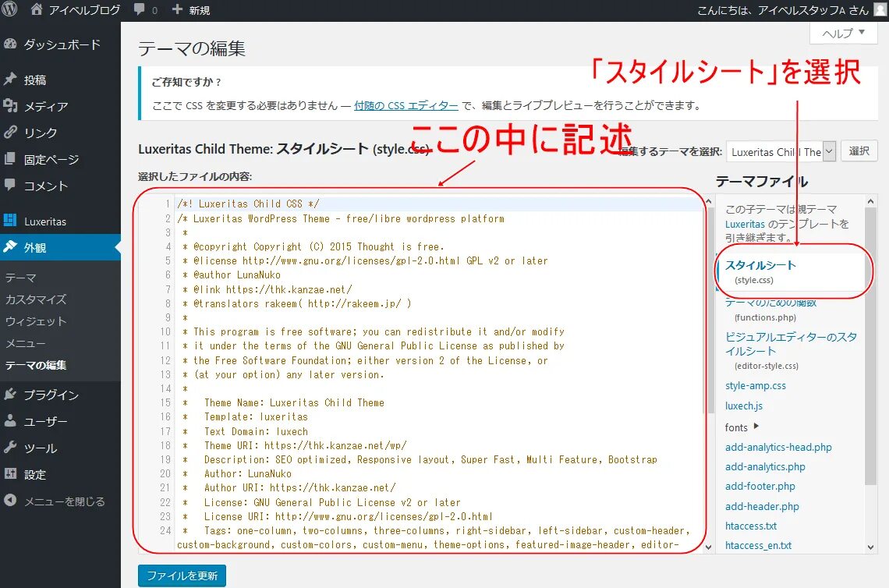Image resolution: width=889 pixels, height=588 pixels.
Task: Click こんにちは、アイベルスタッフA さん greeting
Action: pyautogui.click(x=782, y=10)
